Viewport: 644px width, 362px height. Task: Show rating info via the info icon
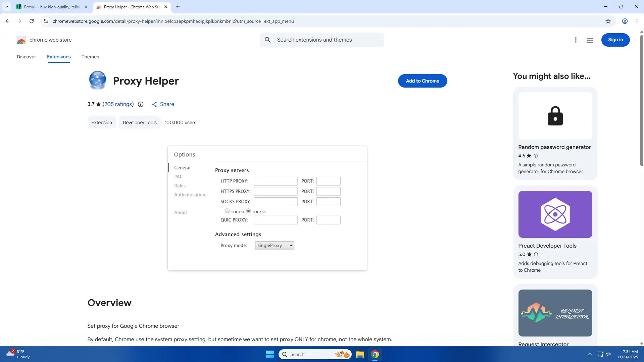point(141,104)
